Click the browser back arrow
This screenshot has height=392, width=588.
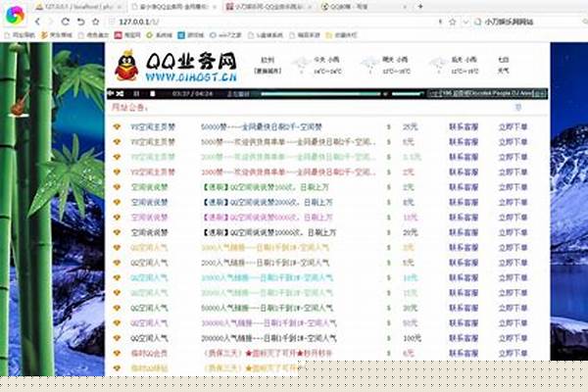point(37,22)
